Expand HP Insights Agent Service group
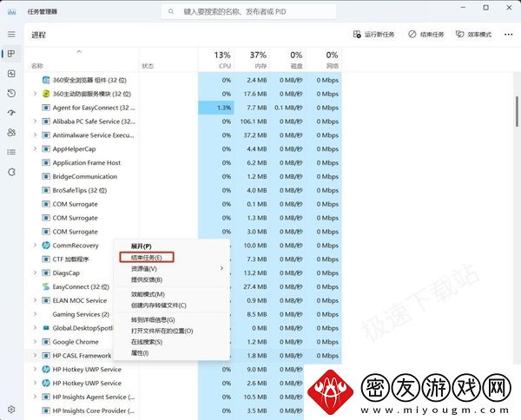Viewport: 521px width, 420px height. pos(35,397)
